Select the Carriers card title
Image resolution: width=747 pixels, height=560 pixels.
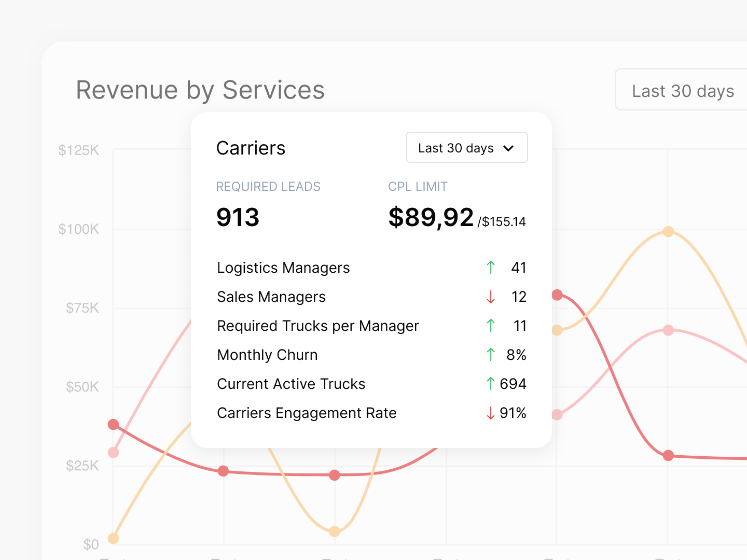[x=251, y=148]
